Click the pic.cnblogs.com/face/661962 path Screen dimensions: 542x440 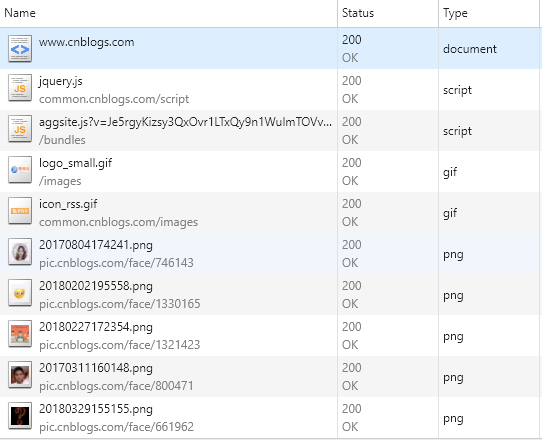116,427
